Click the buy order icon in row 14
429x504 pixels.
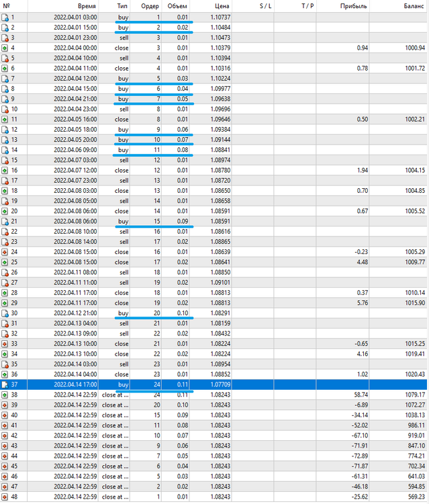click(5, 151)
